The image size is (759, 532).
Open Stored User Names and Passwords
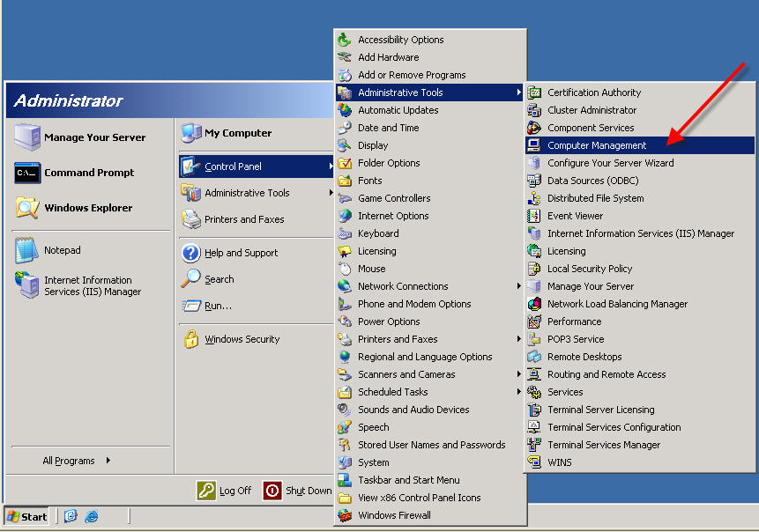coord(430,445)
